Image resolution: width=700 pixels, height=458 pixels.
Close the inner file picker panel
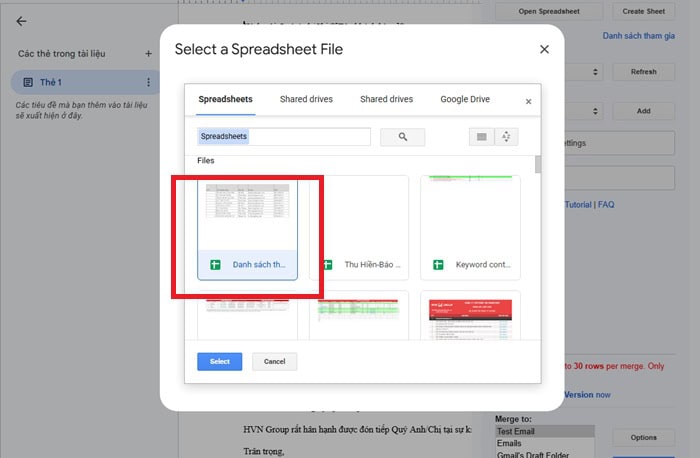(x=528, y=102)
